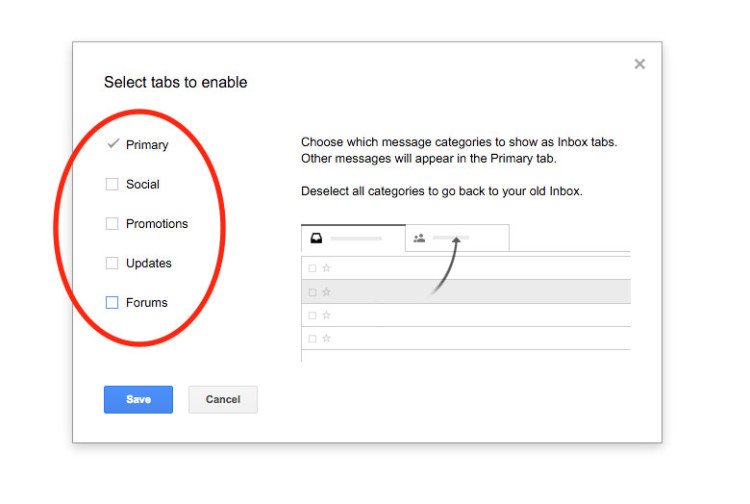
Task: Click the inbox tray icon in preview
Action: 316,238
